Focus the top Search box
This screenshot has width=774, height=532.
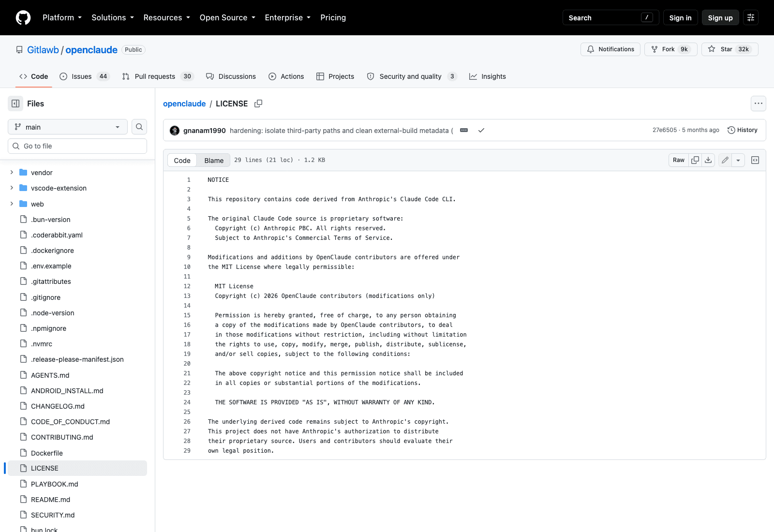point(610,17)
